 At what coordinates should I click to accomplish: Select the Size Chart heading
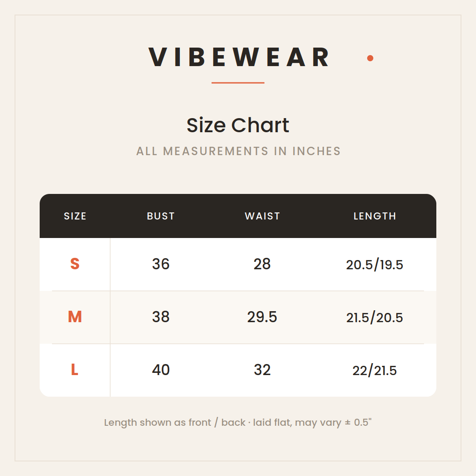coord(238,125)
